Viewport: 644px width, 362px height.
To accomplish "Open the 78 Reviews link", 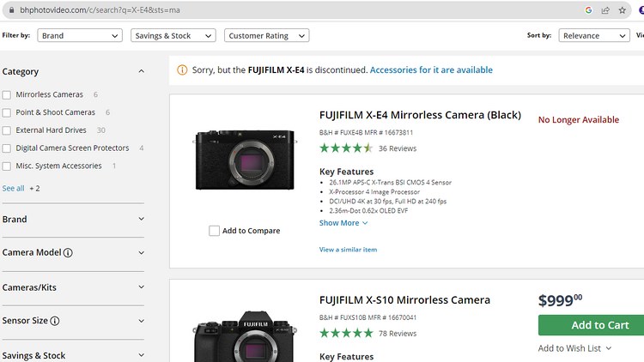I will (x=398, y=334).
